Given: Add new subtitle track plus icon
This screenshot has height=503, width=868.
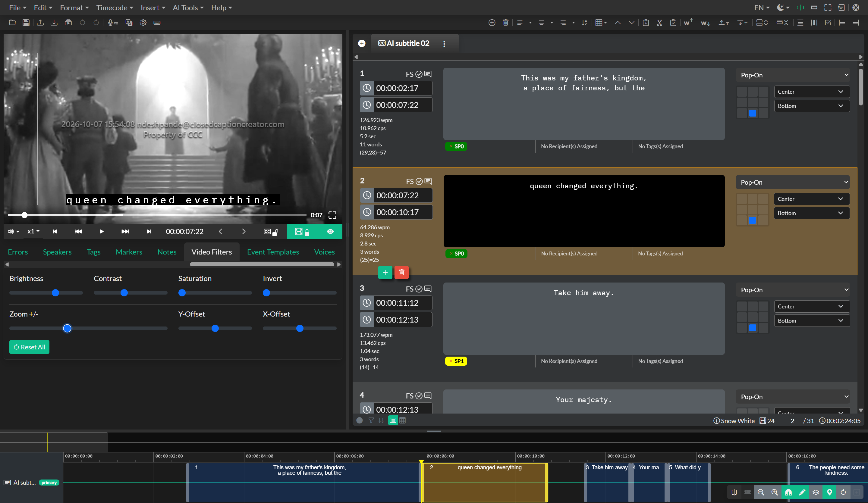Looking at the screenshot, I should (x=362, y=43).
